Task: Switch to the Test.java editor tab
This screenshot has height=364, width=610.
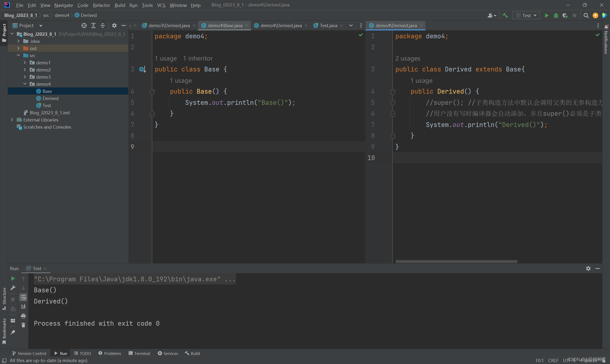Action: tap(328, 25)
